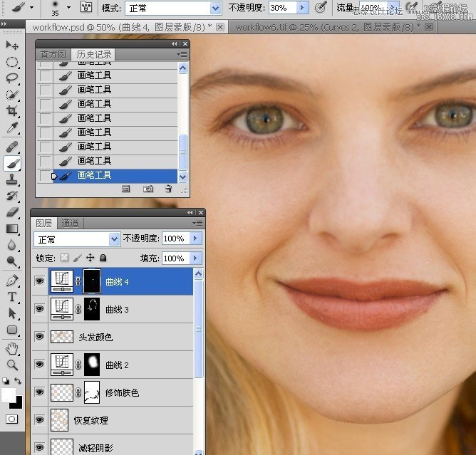Viewport: 476px width, 455px height.
Task: Select the Gradient tool
Action: [x=12, y=229]
